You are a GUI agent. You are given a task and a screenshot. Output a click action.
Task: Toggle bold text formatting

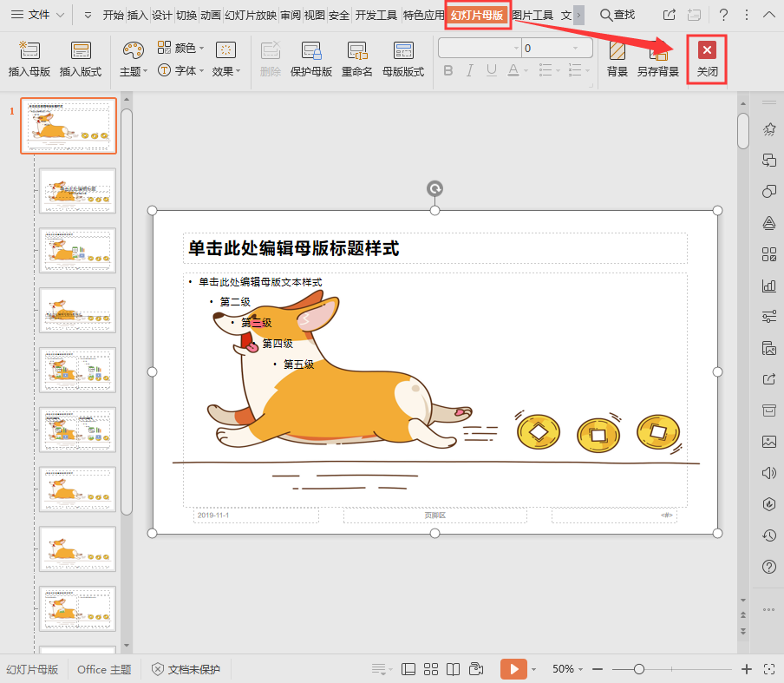point(448,70)
